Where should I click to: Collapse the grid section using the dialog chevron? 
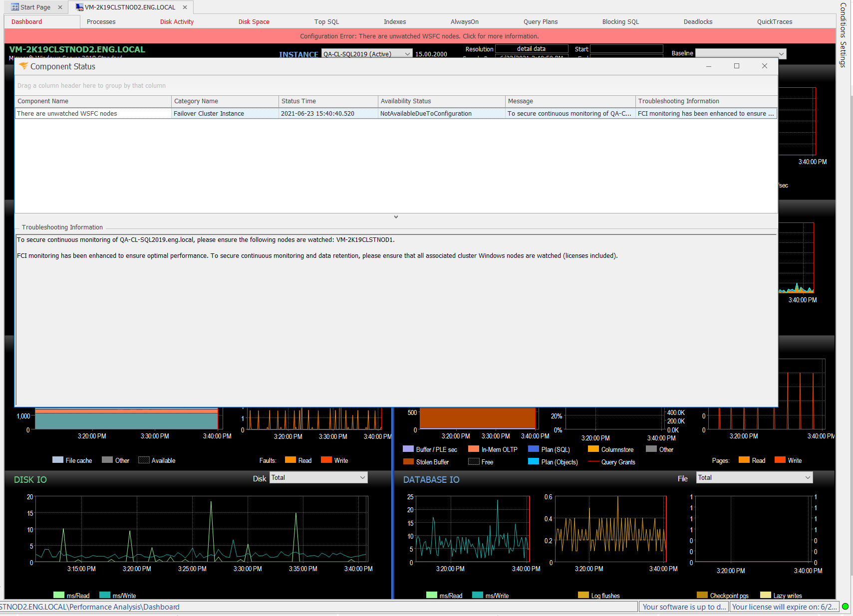pos(396,217)
